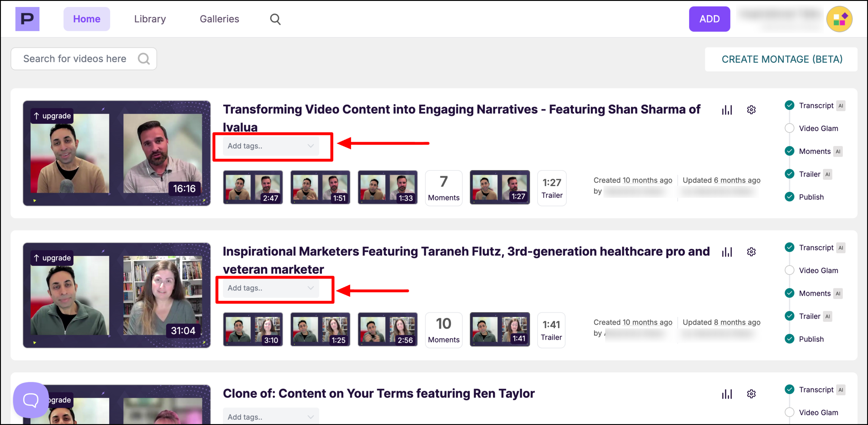The width and height of the screenshot is (868, 425).
Task: Open settings gear for Ren Taylor clone video
Action: click(751, 394)
